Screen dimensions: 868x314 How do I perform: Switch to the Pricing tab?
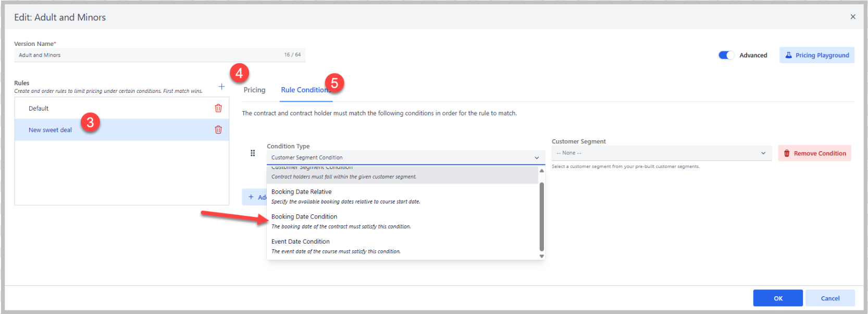[x=254, y=90]
